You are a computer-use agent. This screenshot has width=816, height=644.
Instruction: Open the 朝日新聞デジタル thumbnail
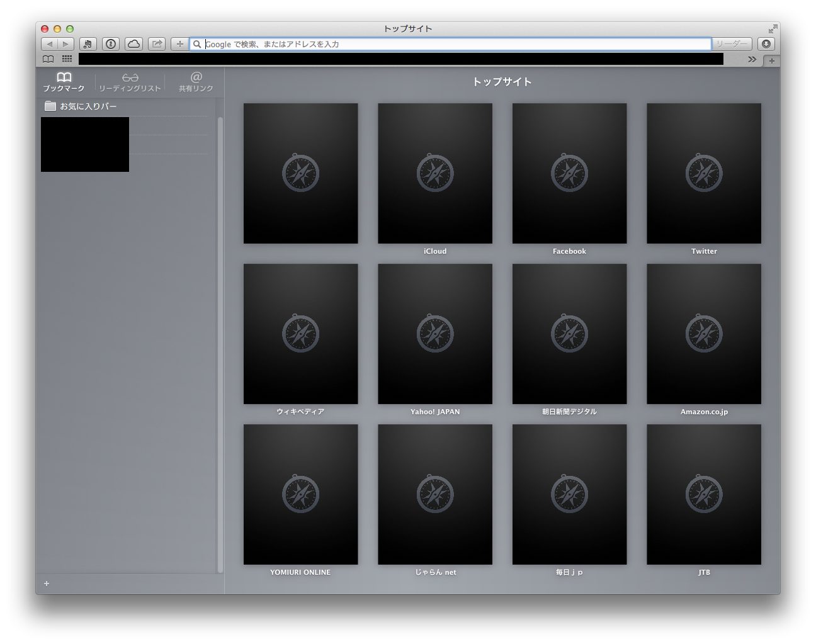[569, 334]
